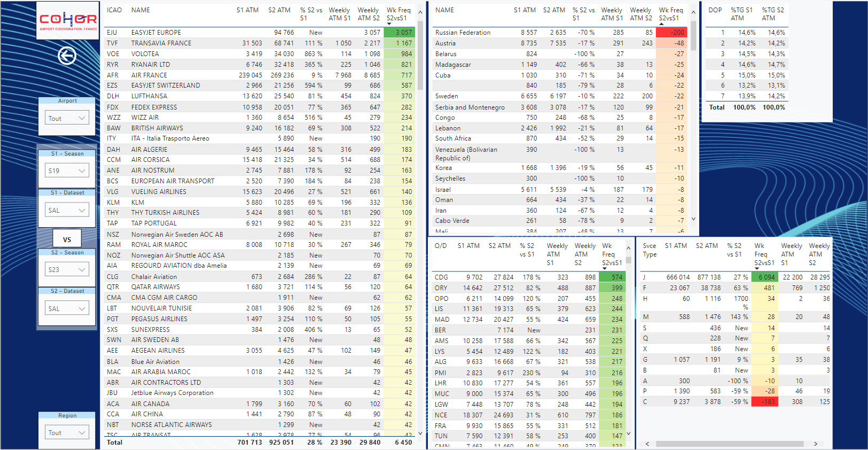This screenshot has width=868, height=450.
Task: Select the TRANSAVIA FRANCE row name
Action: click(161, 43)
